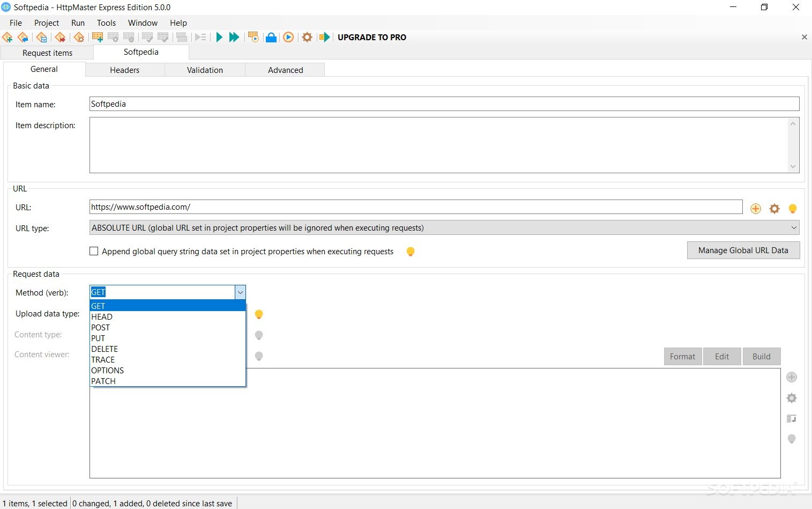The width and height of the screenshot is (812, 509).
Task: Switch to the Request items tab
Action: [47, 53]
